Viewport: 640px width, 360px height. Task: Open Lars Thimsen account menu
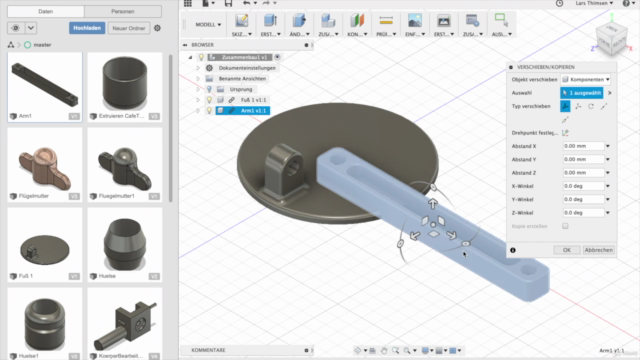coord(594,3)
